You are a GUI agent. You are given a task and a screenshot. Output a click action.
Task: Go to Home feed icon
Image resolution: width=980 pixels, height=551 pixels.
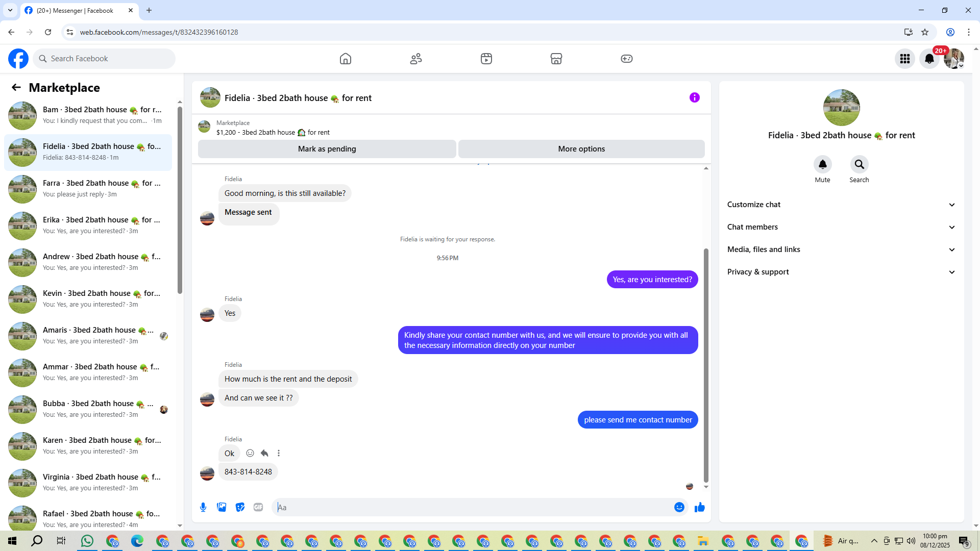tap(346, 59)
